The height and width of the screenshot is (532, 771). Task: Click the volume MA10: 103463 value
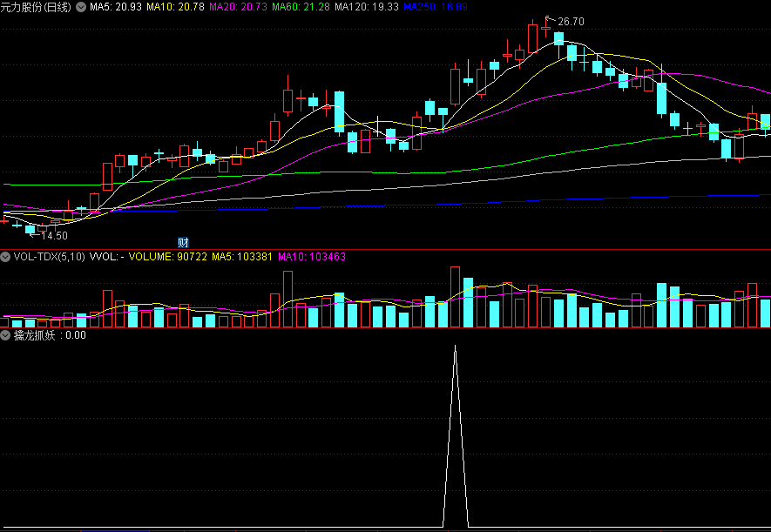[312, 256]
